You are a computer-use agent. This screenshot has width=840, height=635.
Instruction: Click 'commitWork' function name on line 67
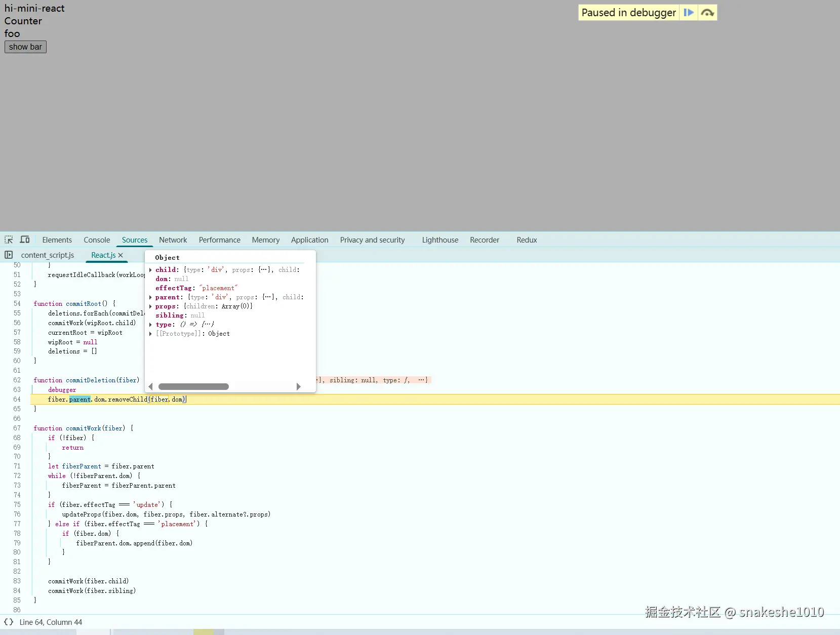click(84, 428)
